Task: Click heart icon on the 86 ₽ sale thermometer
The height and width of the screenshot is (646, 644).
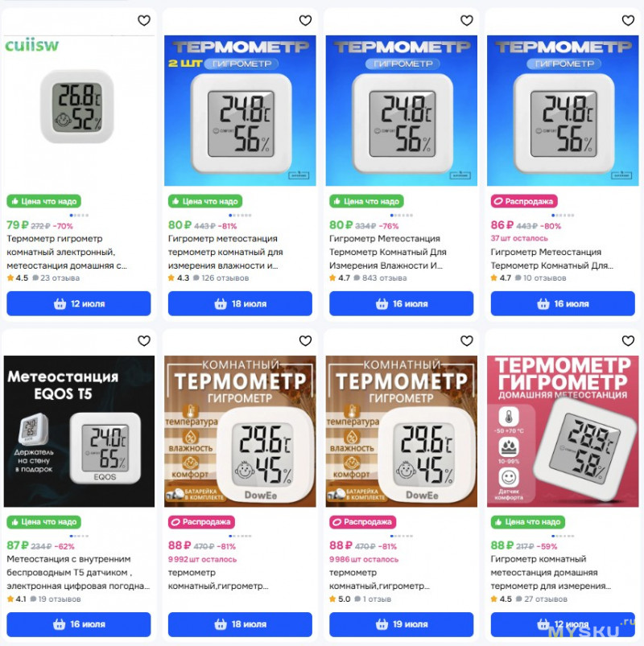Action: tap(628, 20)
